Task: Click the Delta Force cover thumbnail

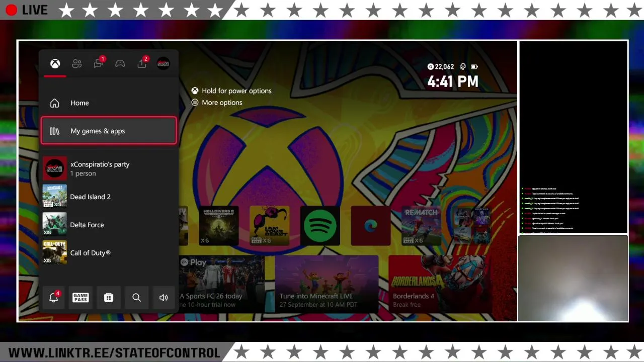Action: click(54, 225)
